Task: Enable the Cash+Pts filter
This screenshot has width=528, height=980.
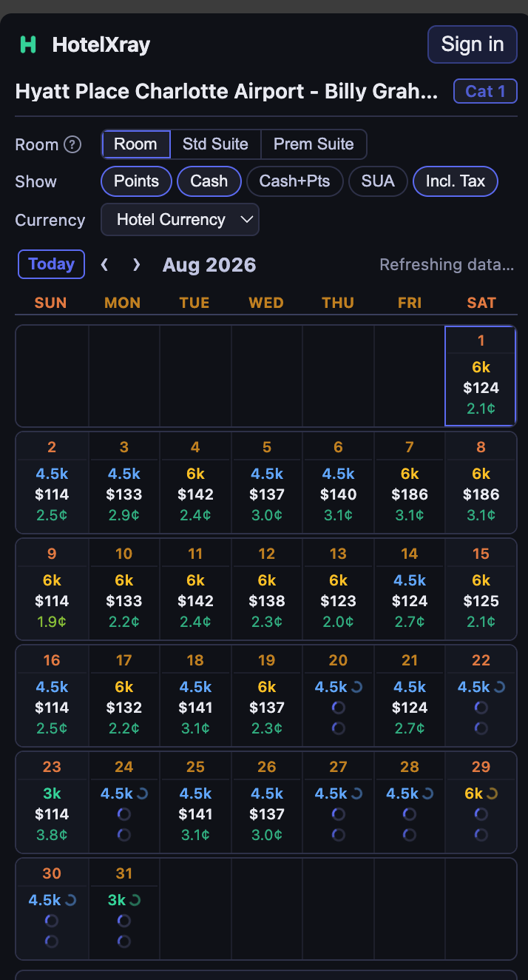Action: (x=294, y=181)
